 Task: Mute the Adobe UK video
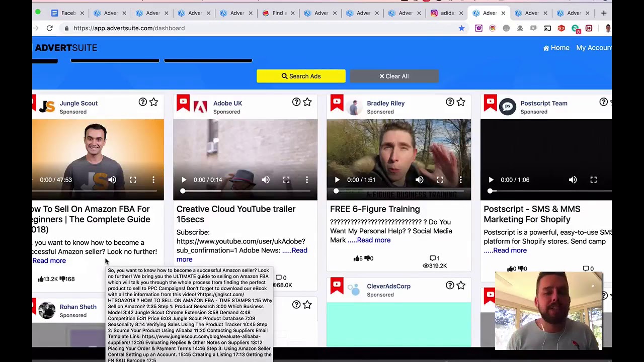pyautogui.click(x=266, y=179)
